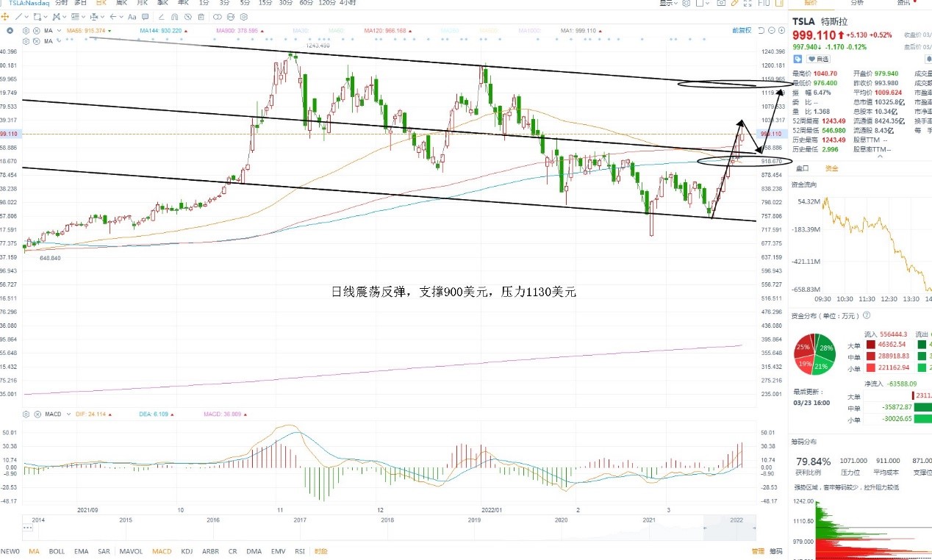
Task: Toggle the MACD sub-chart indicator
Action: click(x=162, y=550)
